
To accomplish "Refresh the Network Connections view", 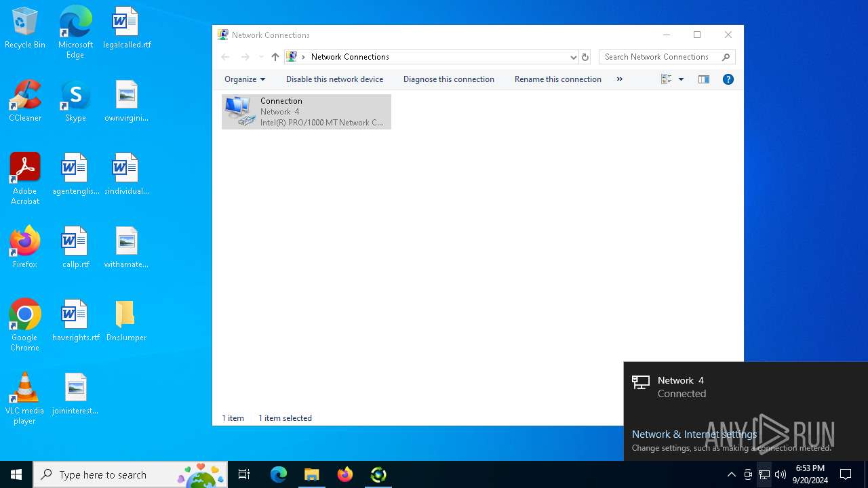I will (x=585, y=57).
